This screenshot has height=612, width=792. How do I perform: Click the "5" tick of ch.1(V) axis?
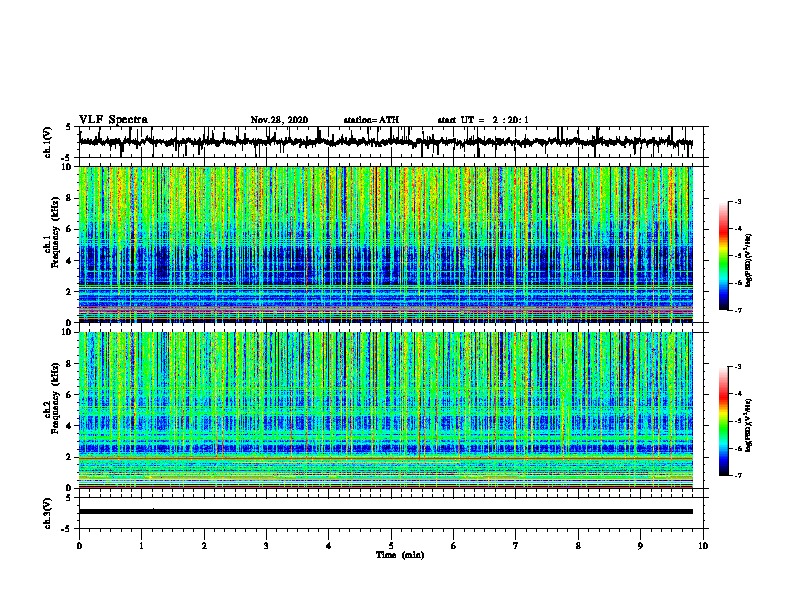tap(70, 127)
